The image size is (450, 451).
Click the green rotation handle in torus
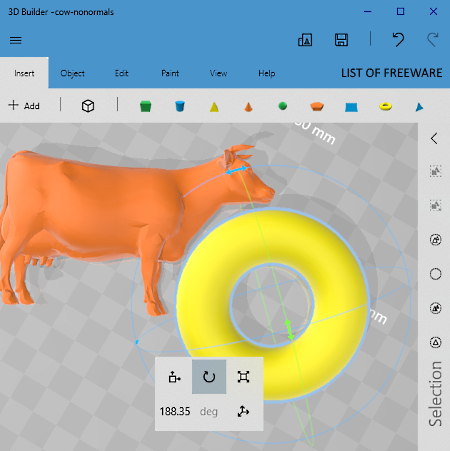coord(289,330)
